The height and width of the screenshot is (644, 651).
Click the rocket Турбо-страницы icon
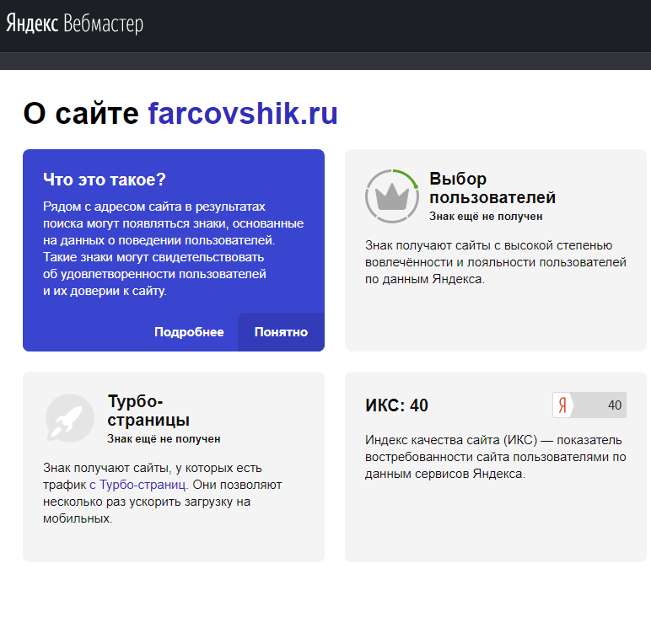pyautogui.click(x=70, y=418)
